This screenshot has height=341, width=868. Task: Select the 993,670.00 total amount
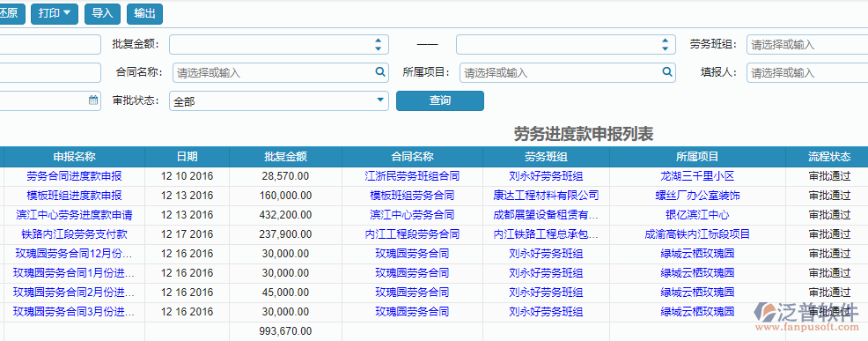click(x=285, y=331)
